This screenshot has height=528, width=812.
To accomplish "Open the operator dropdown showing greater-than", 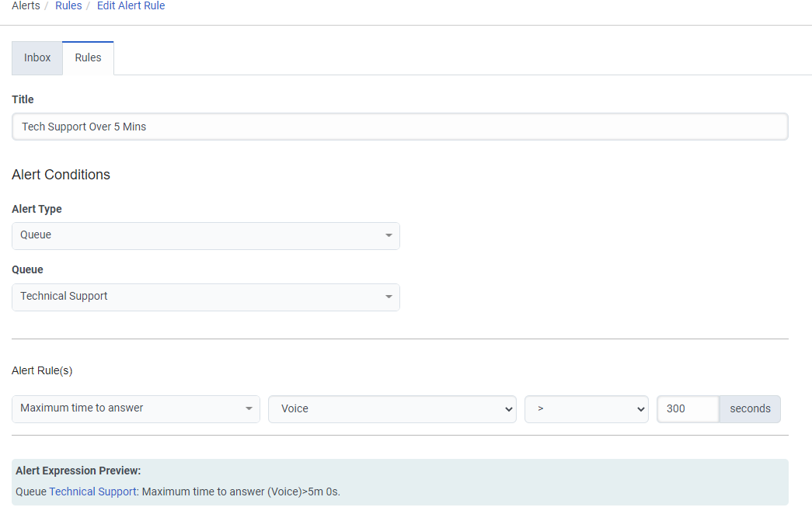I will pos(587,408).
